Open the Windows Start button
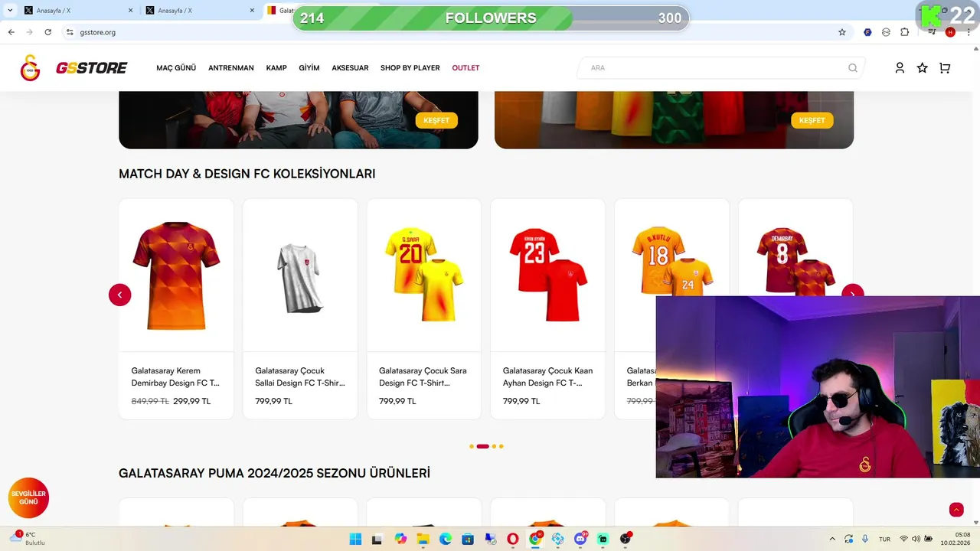Image resolution: width=980 pixels, height=551 pixels. (355, 539)
